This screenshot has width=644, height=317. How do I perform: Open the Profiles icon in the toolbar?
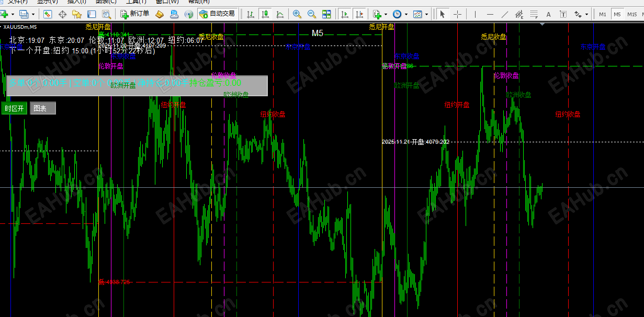pos(24,14)
